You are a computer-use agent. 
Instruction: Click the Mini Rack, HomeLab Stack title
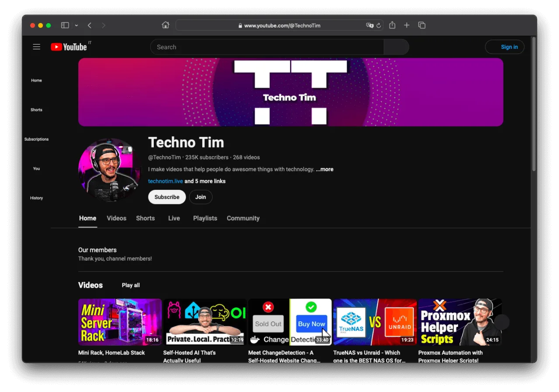(111, 353)
